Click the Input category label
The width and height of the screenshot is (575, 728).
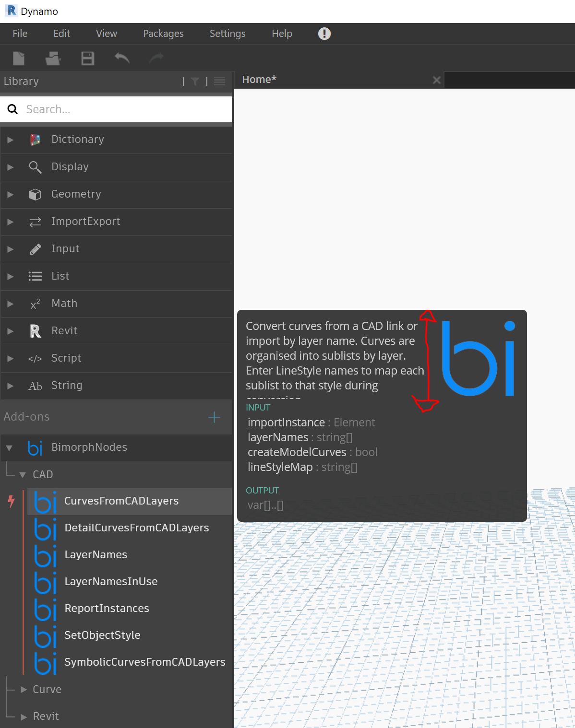(x=65, y=248)
